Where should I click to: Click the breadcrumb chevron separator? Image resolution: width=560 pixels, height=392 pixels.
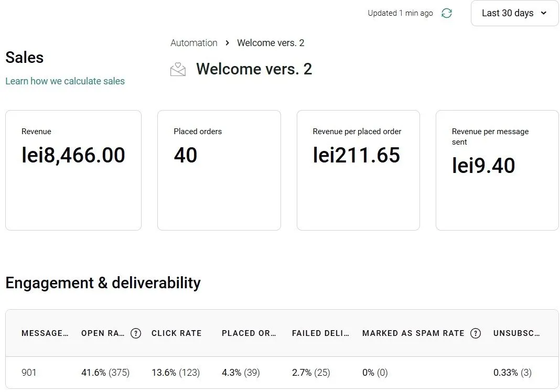pyautogui.click(x=227, y=43)
